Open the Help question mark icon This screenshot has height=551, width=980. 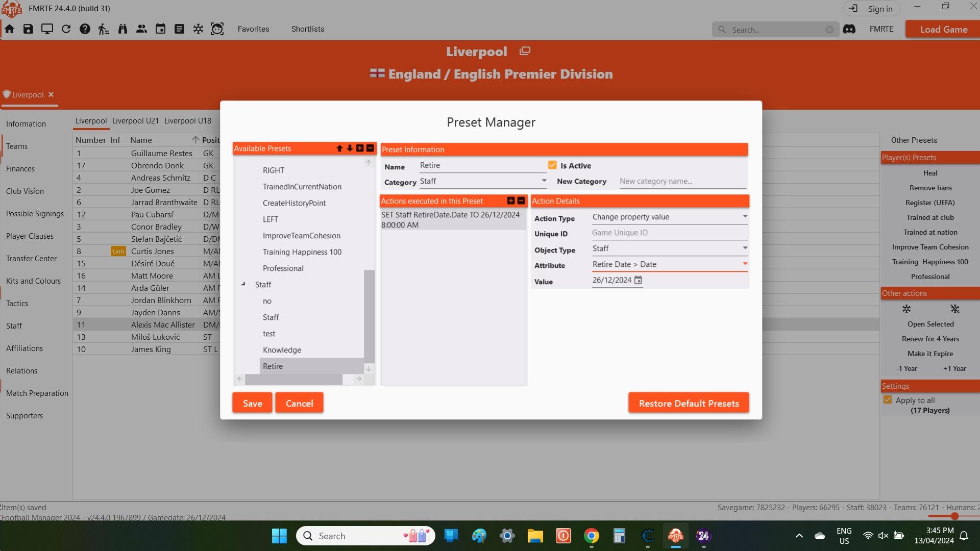tap(85, 29)
